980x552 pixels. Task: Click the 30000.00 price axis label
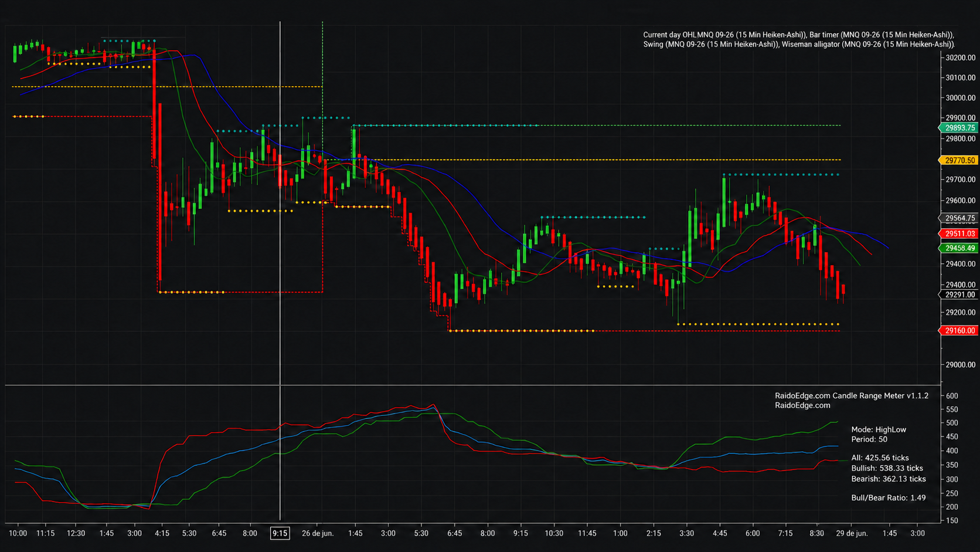pos(961,98)
